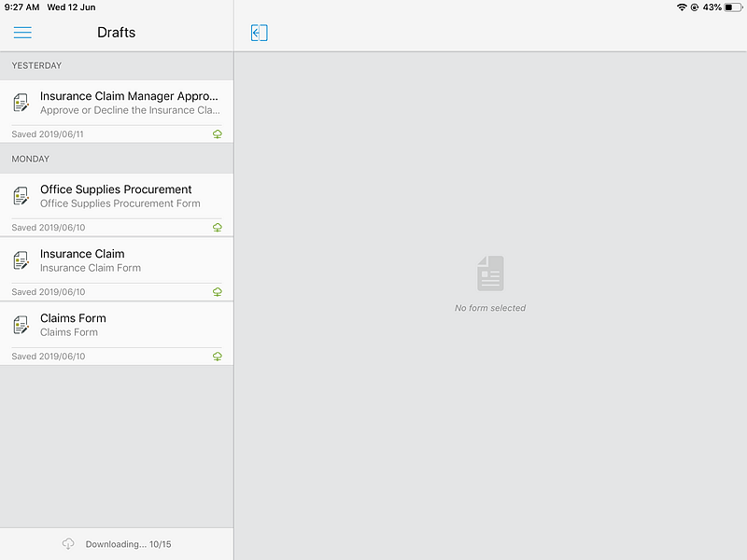
Task: Click Office Supplies Procurement draft icon
Action: (x=21, y=196)
